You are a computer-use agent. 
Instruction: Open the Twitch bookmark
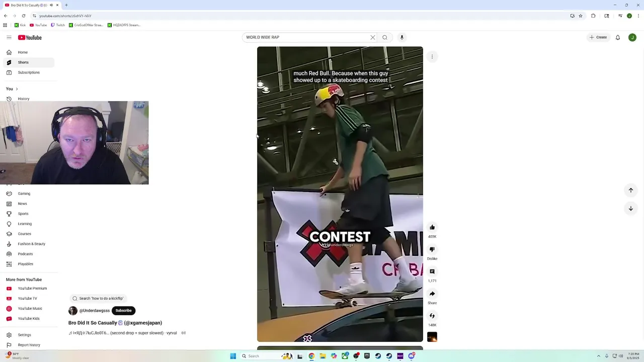tap(58, 25)
